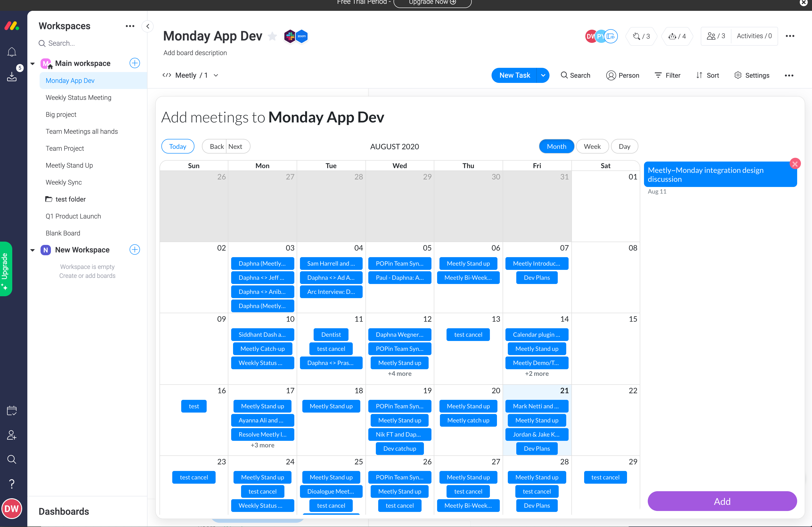Open My Work calendar icon in sidebar rail
This screenshot has height=527, width=812.
point(12,411)
